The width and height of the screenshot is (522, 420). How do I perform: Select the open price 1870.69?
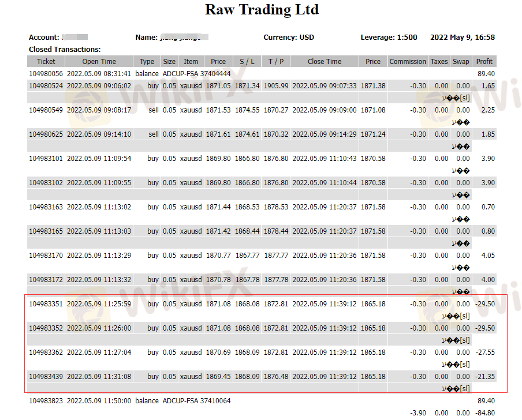[218, 352]
